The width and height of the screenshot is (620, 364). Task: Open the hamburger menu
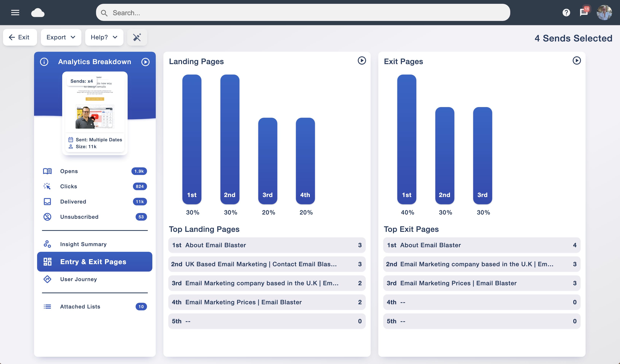click(15, 13)
